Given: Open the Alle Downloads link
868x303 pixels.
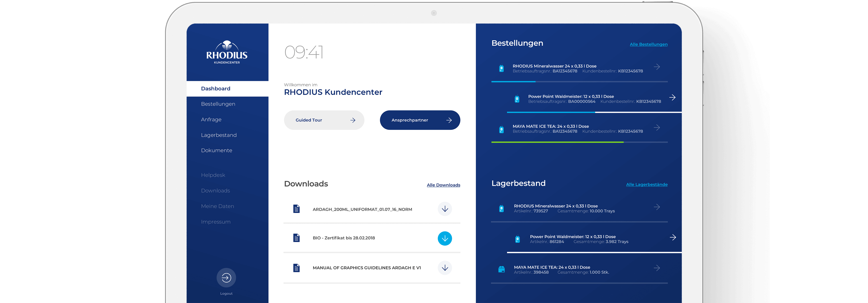Looking at the screenshot, I should click(443, 185).
